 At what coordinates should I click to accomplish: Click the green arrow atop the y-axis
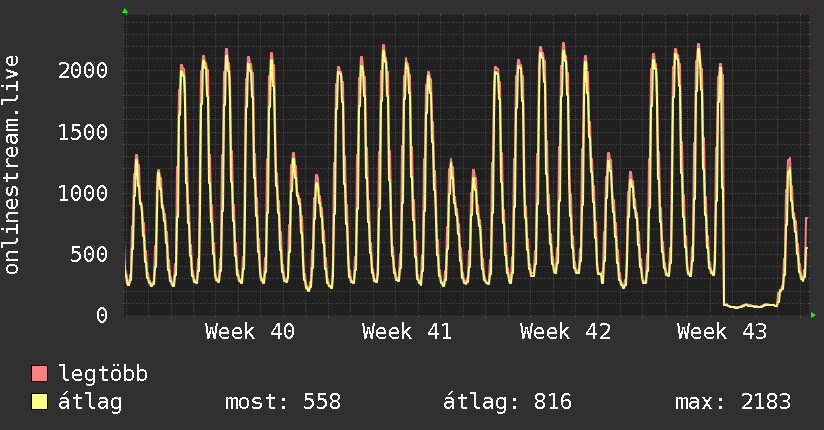[125, 11]
